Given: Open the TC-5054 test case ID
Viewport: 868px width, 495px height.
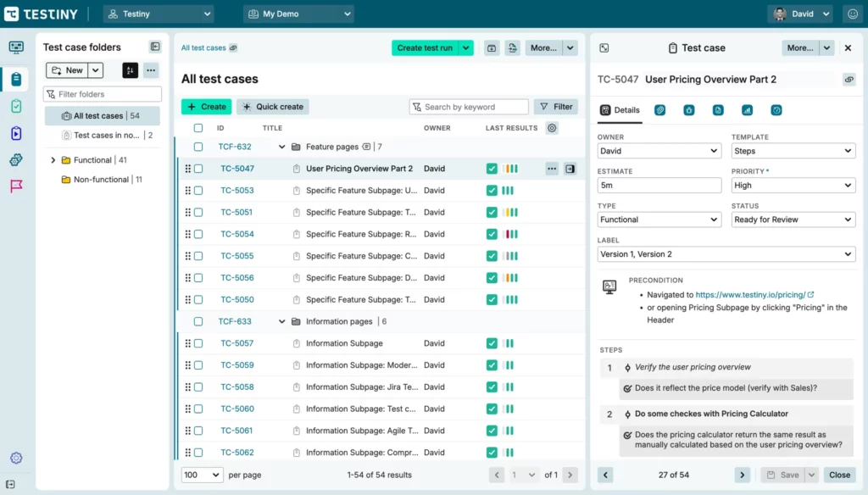Looking at the screenshot, I should [237, 234].
